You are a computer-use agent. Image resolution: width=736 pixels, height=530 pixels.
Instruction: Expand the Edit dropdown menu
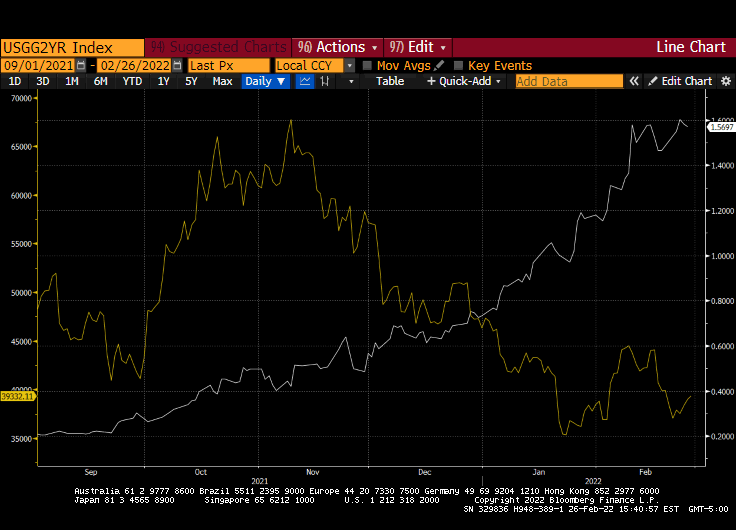coord(418,47)
